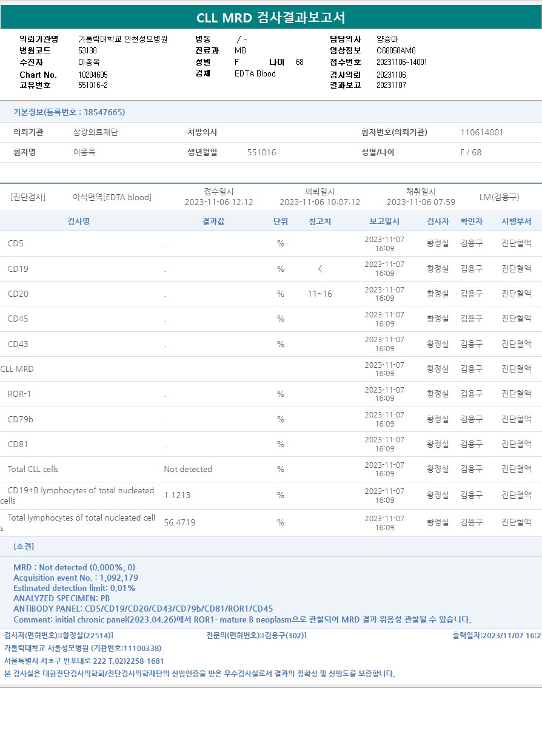This screenshot has height=756, width=542.
Task: Click result report date 20231107
Action: point(392,85)
